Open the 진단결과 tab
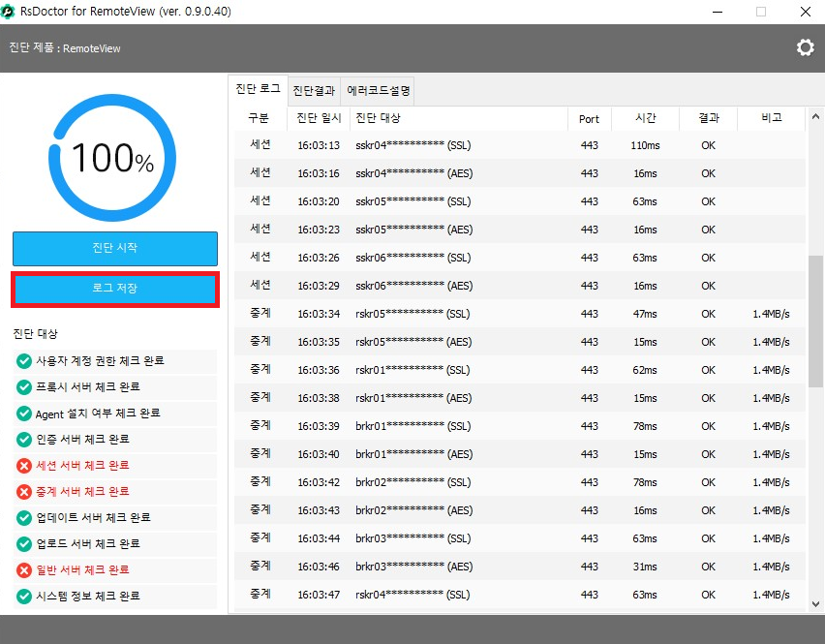Viewport: 825px width, 644px height. [x=314, y=91]
